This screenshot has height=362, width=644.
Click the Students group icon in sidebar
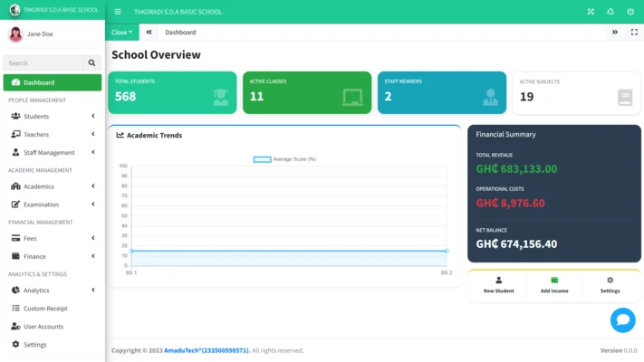(15, 116)
